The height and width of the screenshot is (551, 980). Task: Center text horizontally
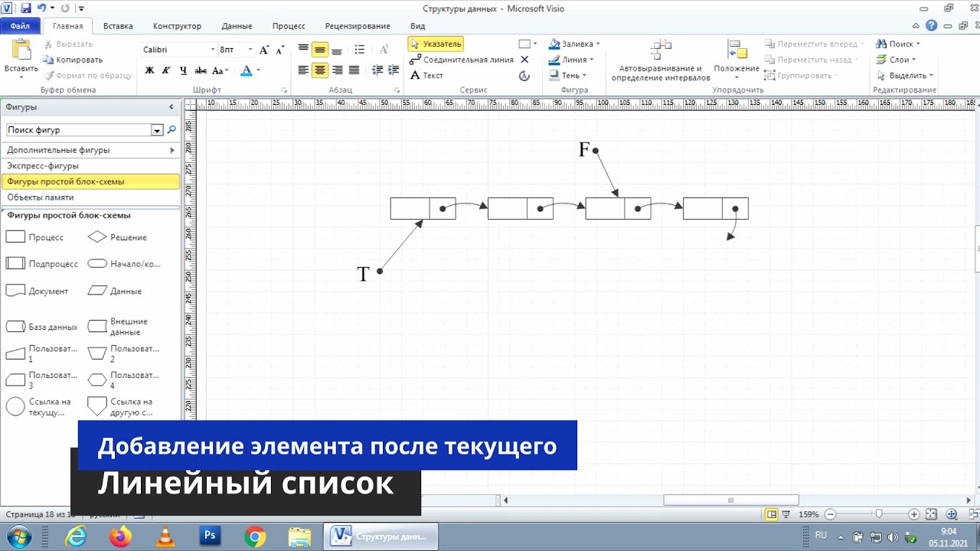coord(320,70)
